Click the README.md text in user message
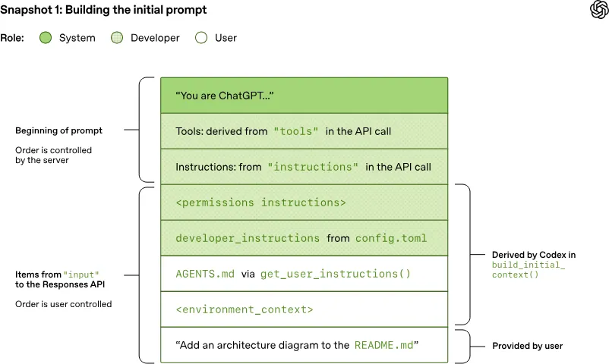Viewport: 609px width, 364px height. tap(384, 345)
